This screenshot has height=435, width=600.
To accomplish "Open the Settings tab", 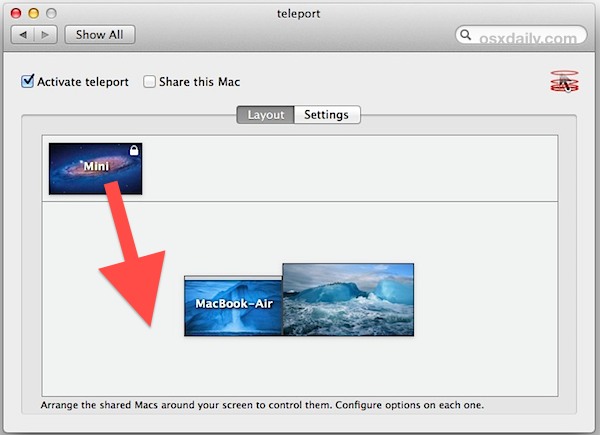I will [327, 115].
